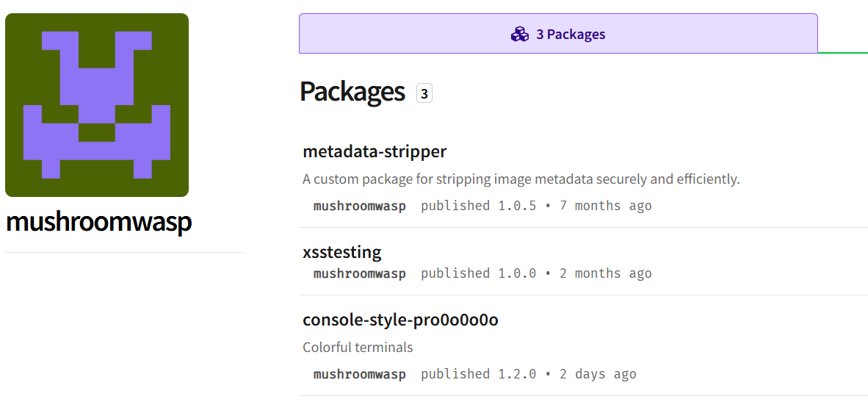Click publisher mushroomwasp under xsstesting

tap(360, 273)
